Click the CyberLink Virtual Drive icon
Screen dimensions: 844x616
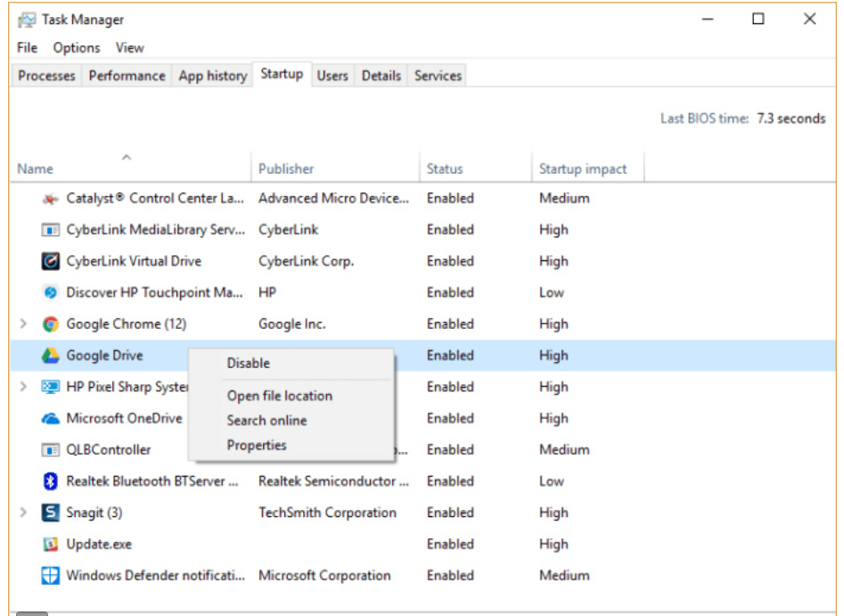point(50,261)
